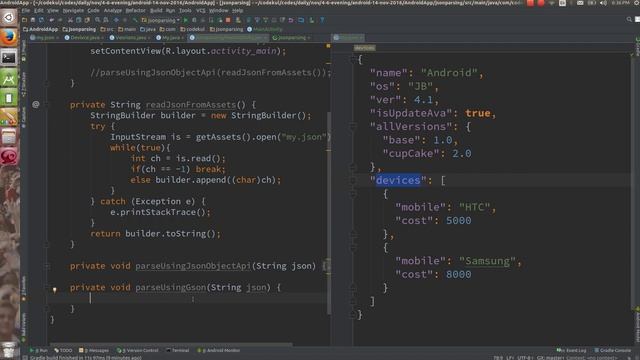Toggle the Structure tool window sidebar button

tap(24, 84)
